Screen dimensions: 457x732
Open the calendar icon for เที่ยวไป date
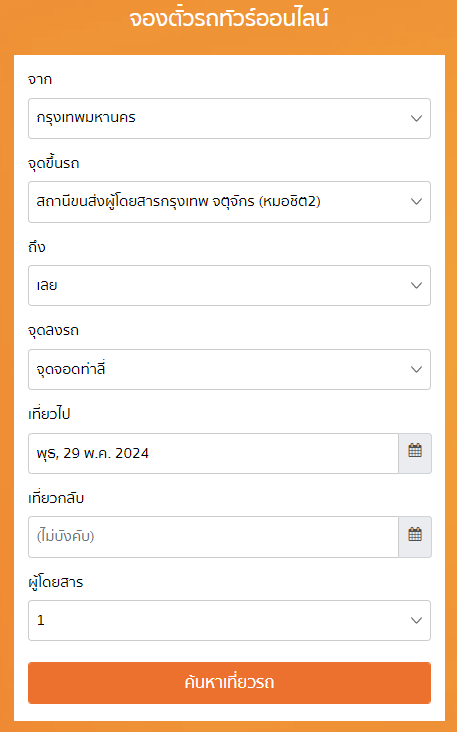click(x=415, y=453)
